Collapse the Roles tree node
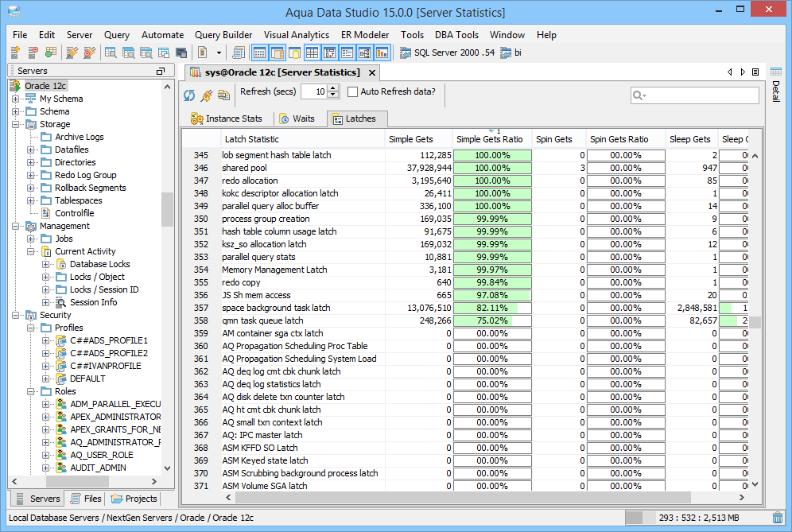Viewport: 792px width, 532px height. coord(31,391)
